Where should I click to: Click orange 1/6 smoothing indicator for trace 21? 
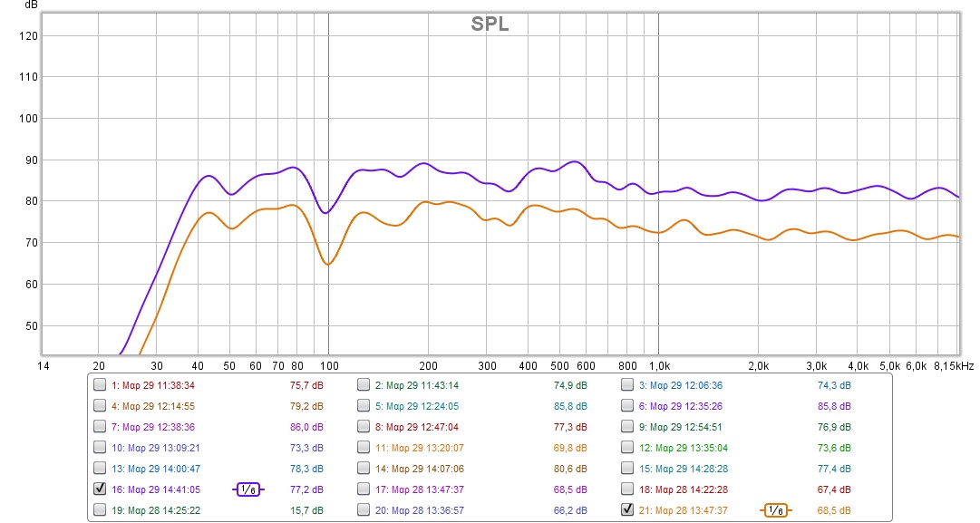(776, 510)
